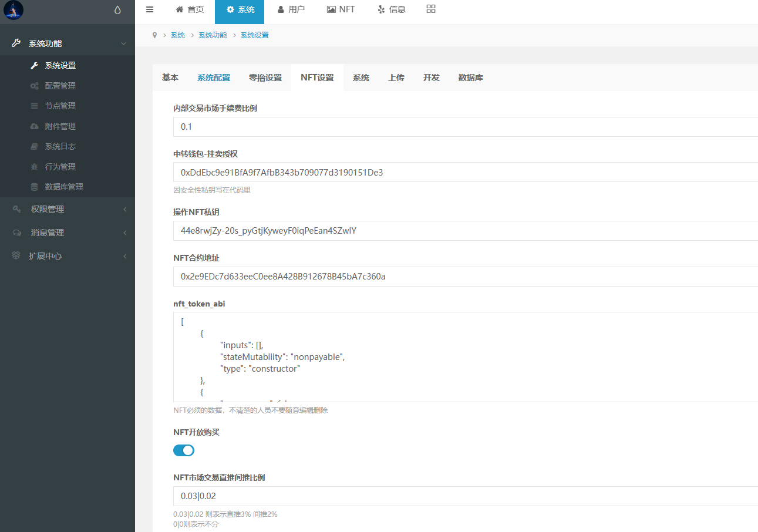The width and height of the screenshot is (758, 532).
Task: Click the location pin breadcrumb icon
Action: [154, 35]
